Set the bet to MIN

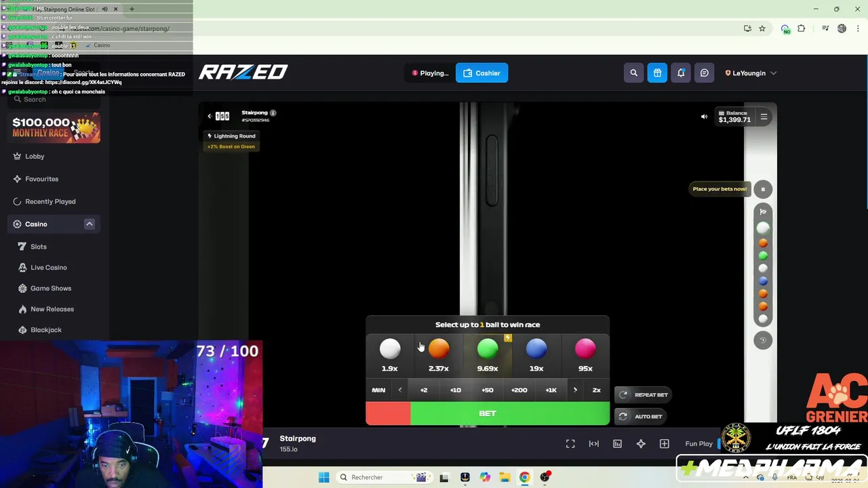[x=378, y=390]
